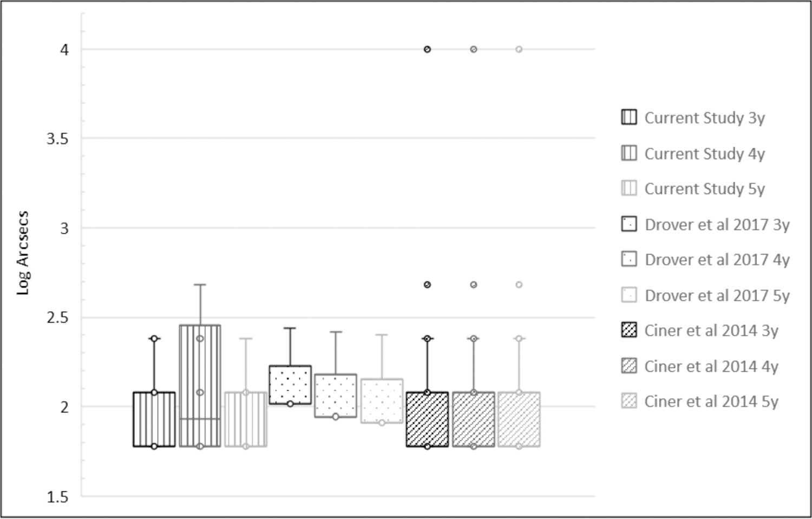The image size is (812, 519).
Task: Click the "Ciner et al 2014 4y" legend label
Action: click(x=711, y=366)
